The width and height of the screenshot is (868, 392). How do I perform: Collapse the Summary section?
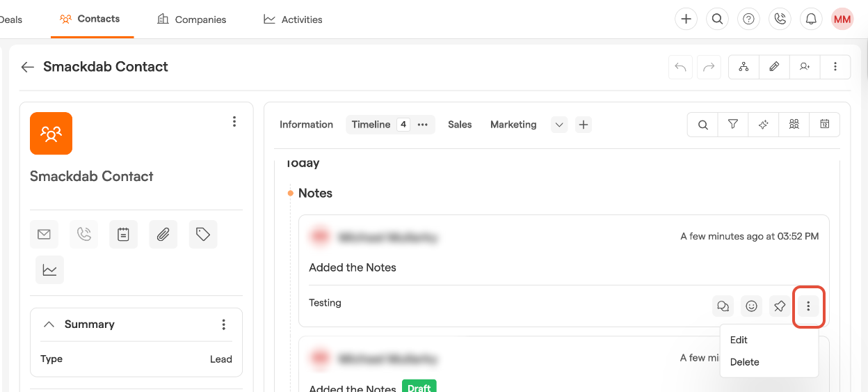click(49, 324)
